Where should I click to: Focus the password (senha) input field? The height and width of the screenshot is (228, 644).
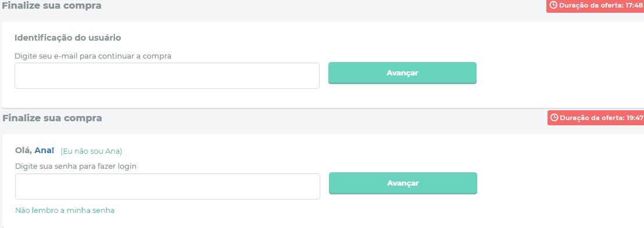tap(167, 187)
